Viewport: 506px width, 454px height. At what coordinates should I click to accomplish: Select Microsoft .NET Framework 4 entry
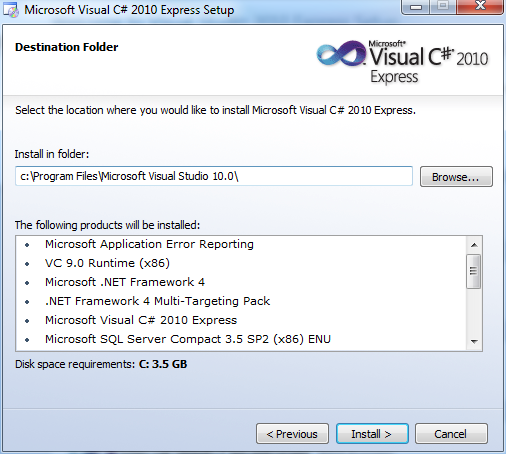(125, 282)
